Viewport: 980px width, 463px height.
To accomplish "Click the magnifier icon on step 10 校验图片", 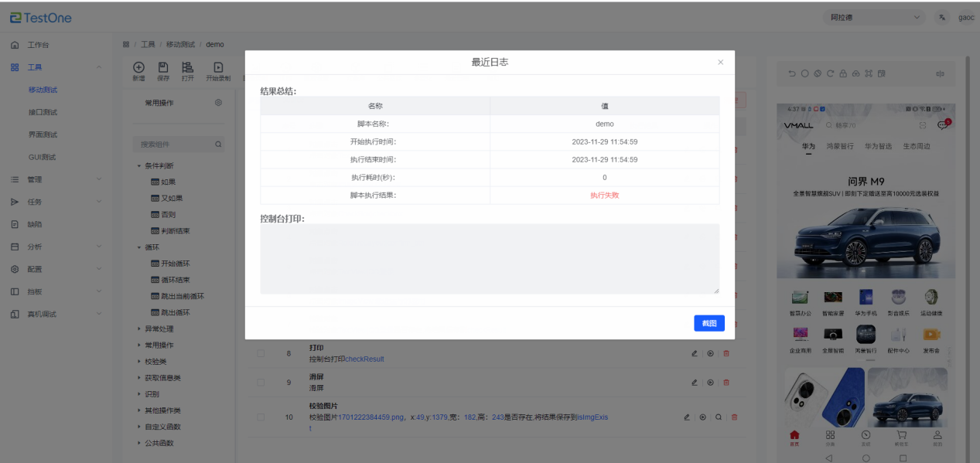I will (719, 417).
